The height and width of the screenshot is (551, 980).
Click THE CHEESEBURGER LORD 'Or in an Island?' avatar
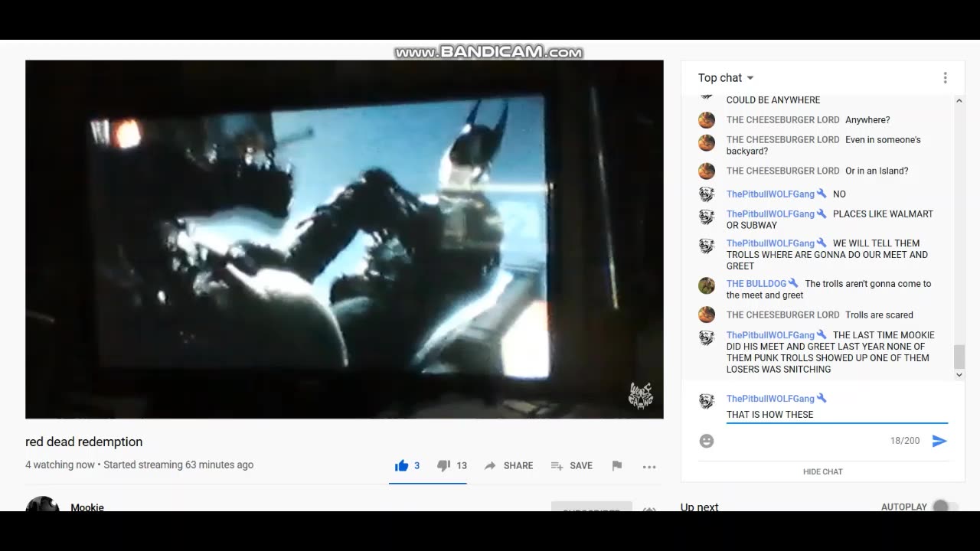pos(707,171)
